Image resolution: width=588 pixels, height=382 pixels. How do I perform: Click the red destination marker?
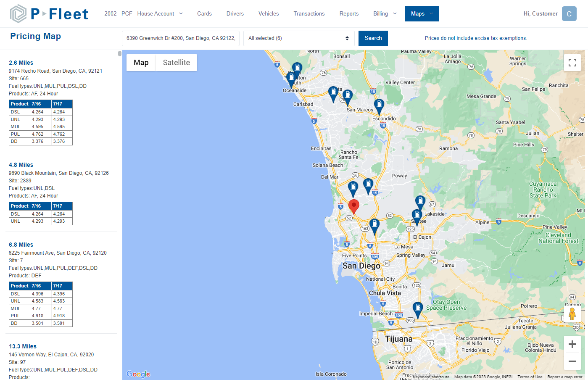click(353, 206)
